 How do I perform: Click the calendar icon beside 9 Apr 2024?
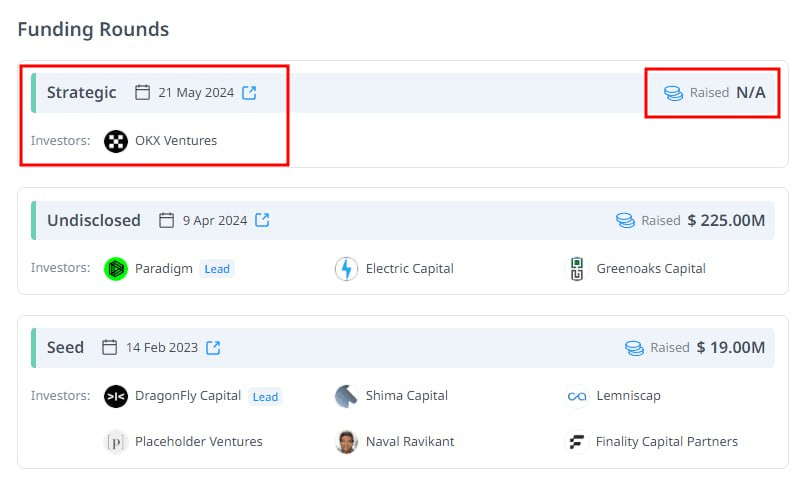click(x=167, y=220)
